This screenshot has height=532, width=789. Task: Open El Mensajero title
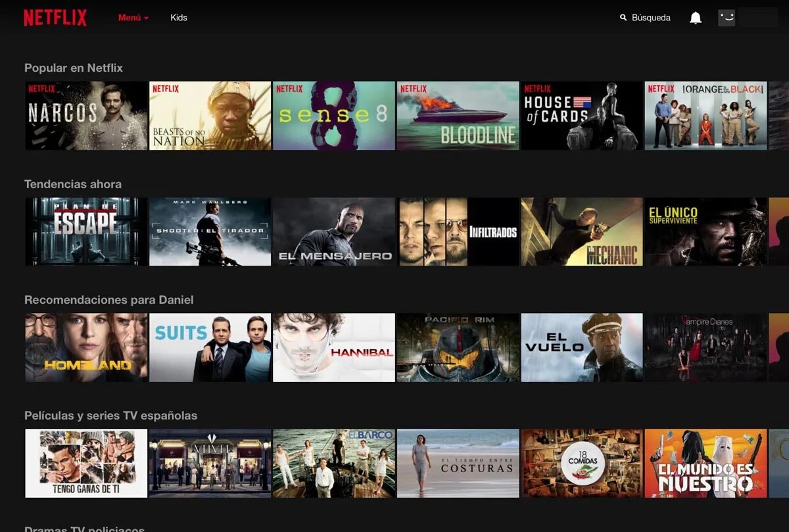click(x=334, y=231)
